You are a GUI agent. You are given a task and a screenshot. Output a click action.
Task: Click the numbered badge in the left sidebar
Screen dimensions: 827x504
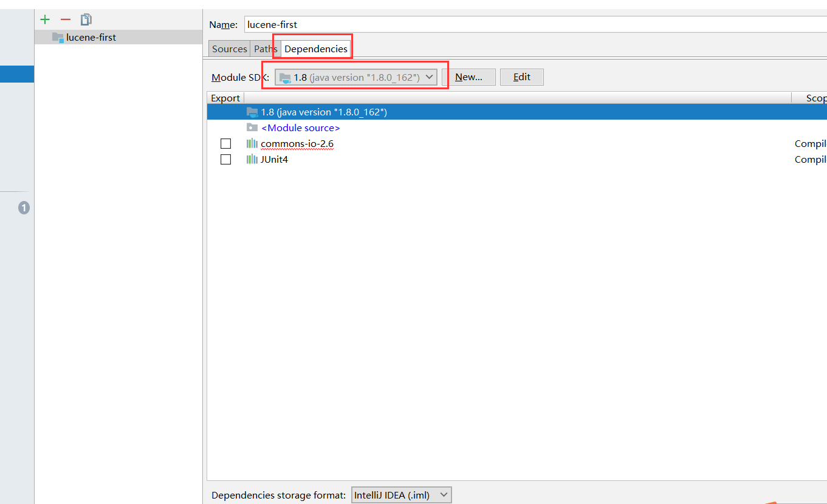[x=24, y=207]
